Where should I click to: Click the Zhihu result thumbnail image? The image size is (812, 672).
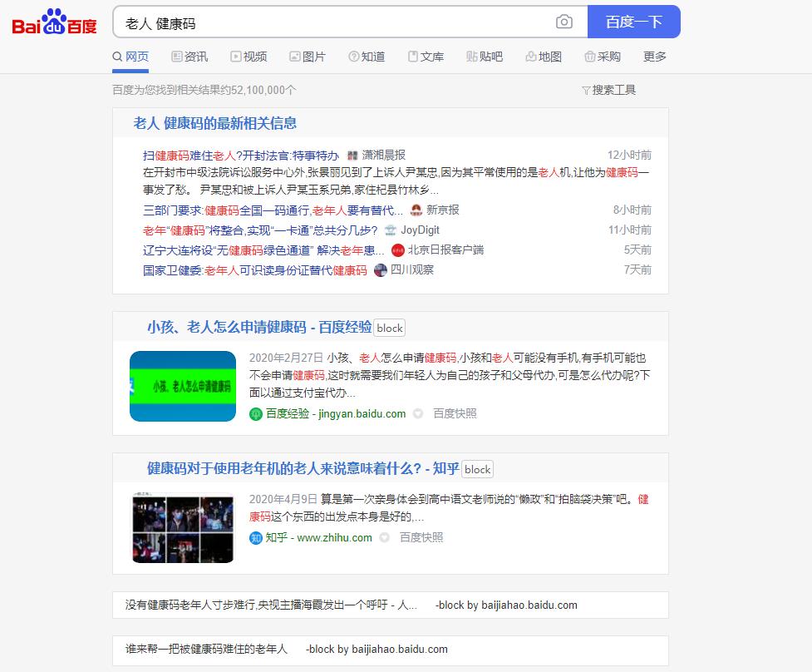(182, 527)
